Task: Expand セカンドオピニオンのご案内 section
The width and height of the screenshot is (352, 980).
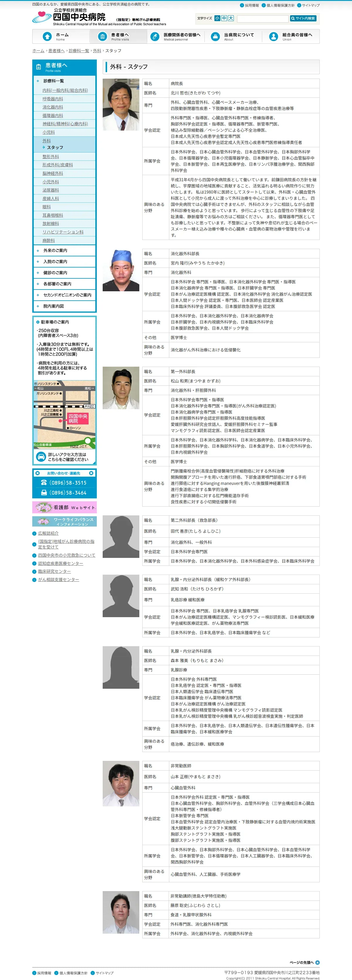Action: 65,295
